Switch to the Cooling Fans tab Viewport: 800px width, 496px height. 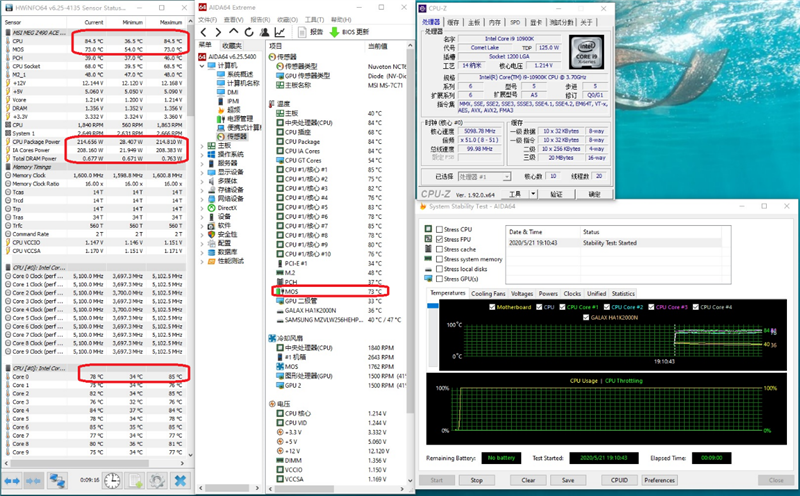coord(487,293)
